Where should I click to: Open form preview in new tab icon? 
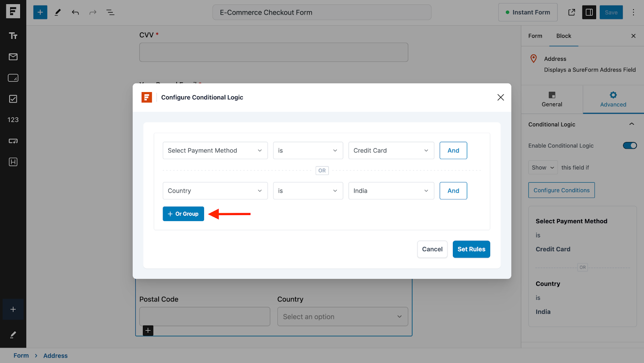click(572, 12)
